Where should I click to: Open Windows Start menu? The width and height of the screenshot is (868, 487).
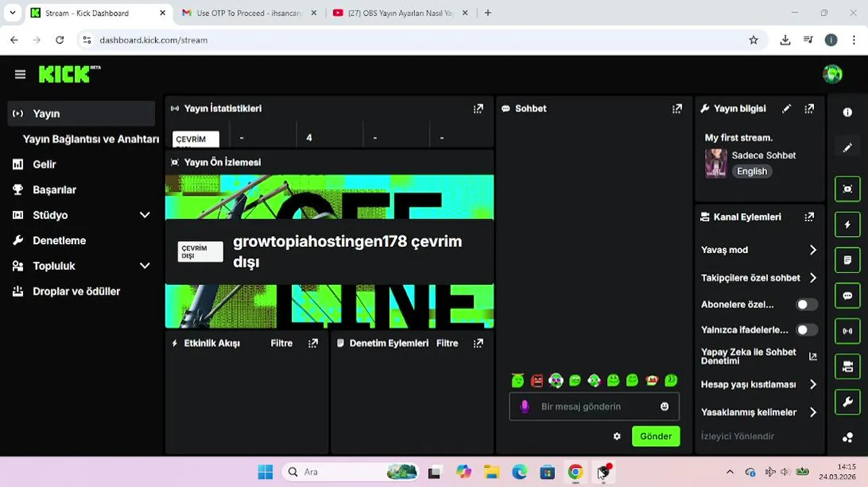[x=265, y=472]
